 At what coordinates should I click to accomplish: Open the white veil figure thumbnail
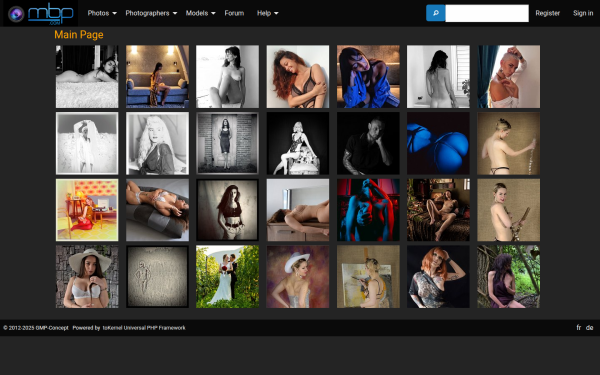pyautogui.click(x=87, y=143)
